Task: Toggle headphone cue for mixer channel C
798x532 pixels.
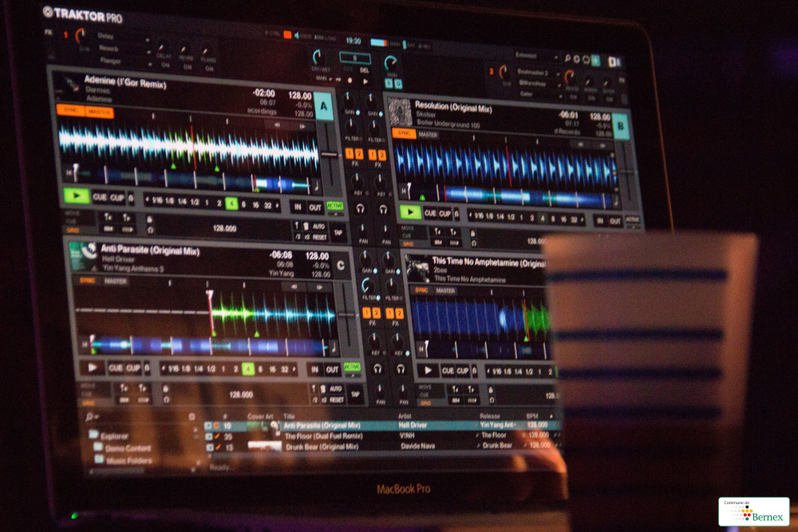Action: click(x=377, y=368)
